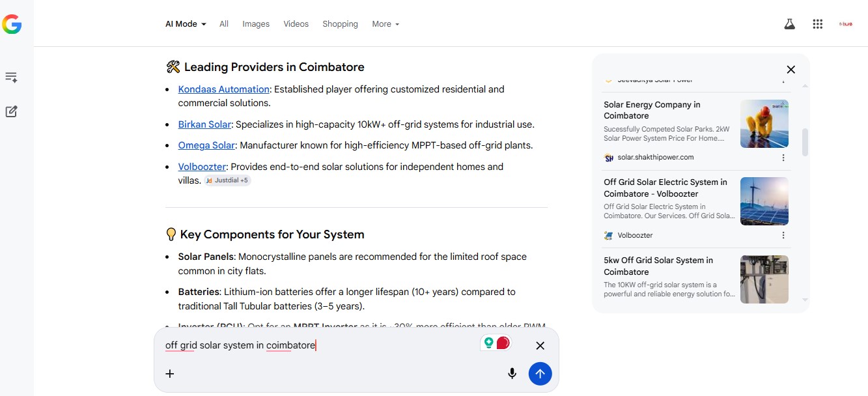Image resolution: width=868 pixels, height=396 pixels.
Task: Start voice input with microphone
Action: click(x=512, y=373)
